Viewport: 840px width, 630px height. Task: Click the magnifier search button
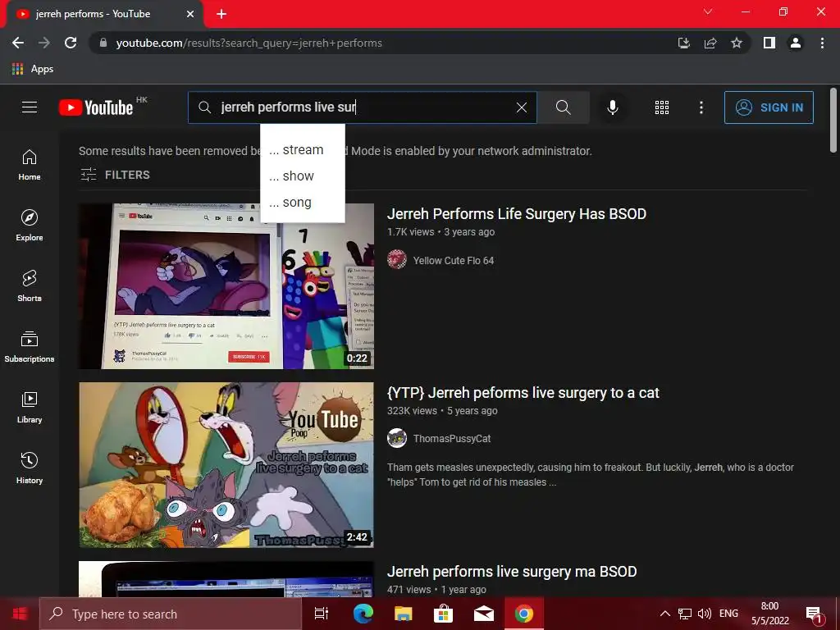[563, 107]
